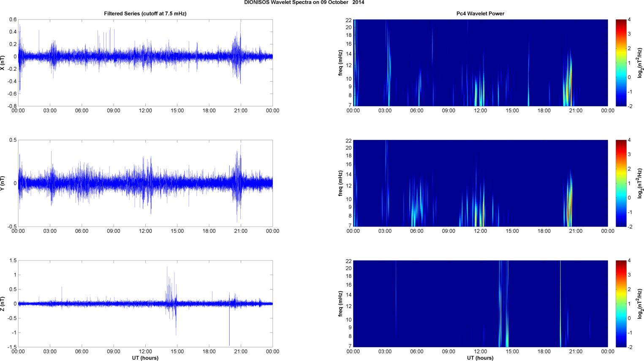Click "UT (hours)" label under the Z wavelet spectrum
Screen dimensions: 644x361
[x=480, y=358]
